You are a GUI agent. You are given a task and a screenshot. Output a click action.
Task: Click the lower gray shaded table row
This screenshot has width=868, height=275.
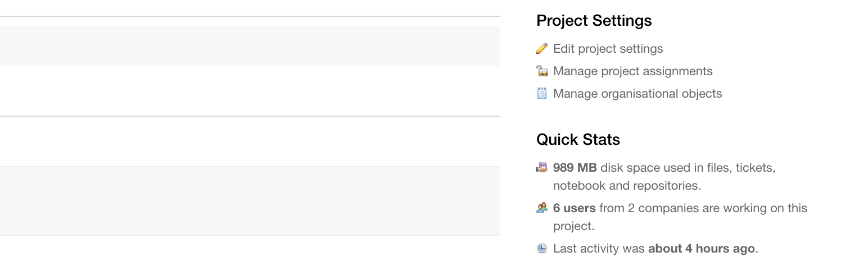[x=250, y=200]
